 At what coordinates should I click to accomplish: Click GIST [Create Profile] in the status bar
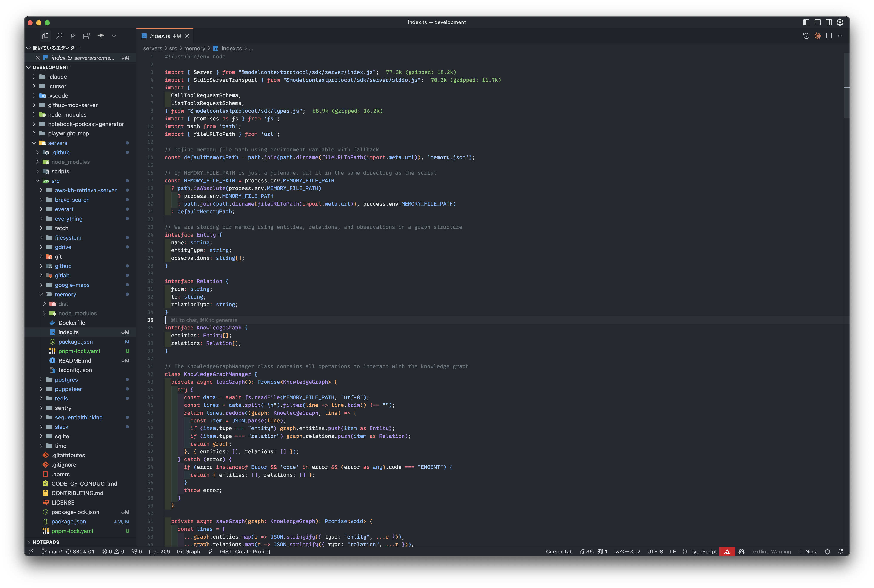tap(245, 551)
